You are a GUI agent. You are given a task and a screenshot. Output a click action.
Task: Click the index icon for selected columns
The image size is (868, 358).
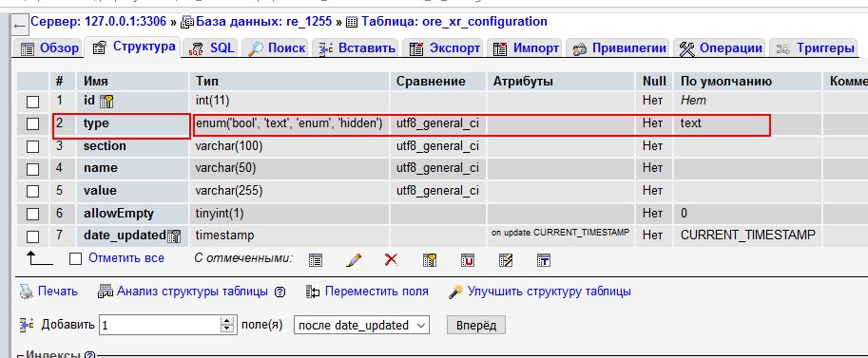click(x=506, y=259)
